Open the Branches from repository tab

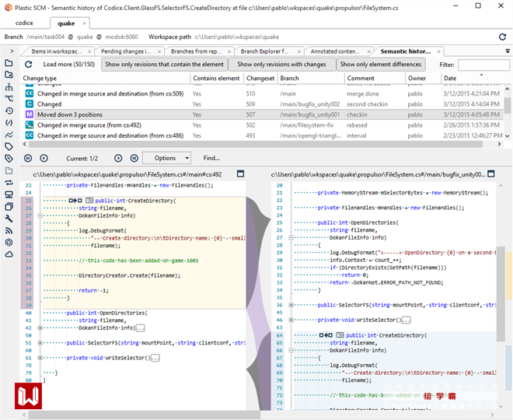(197, 51)
